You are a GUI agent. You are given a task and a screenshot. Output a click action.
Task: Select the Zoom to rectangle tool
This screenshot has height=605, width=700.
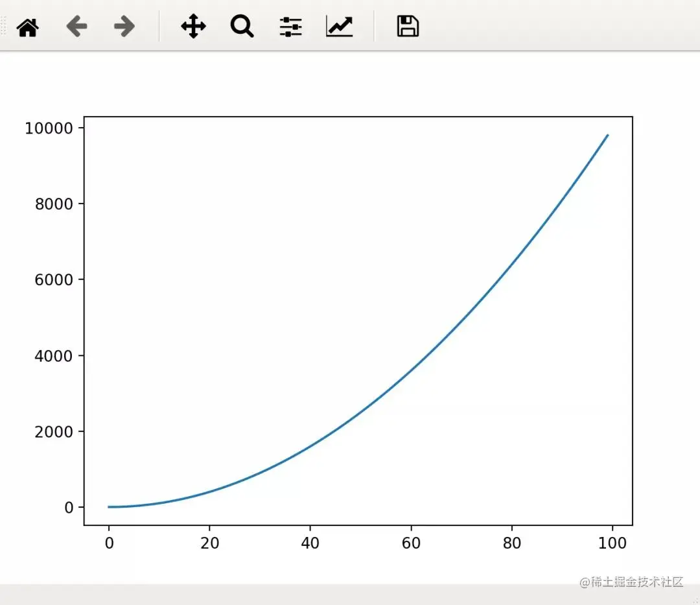tap(242, 27)
